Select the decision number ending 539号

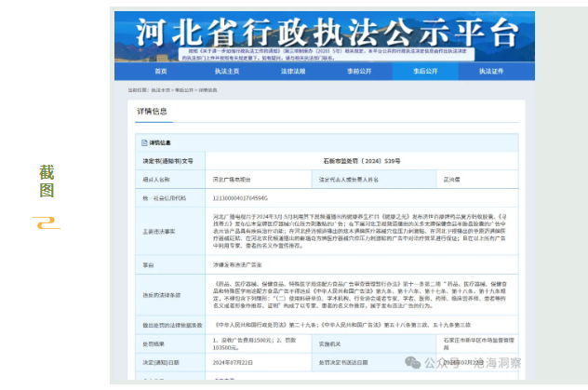coord(362,161)
